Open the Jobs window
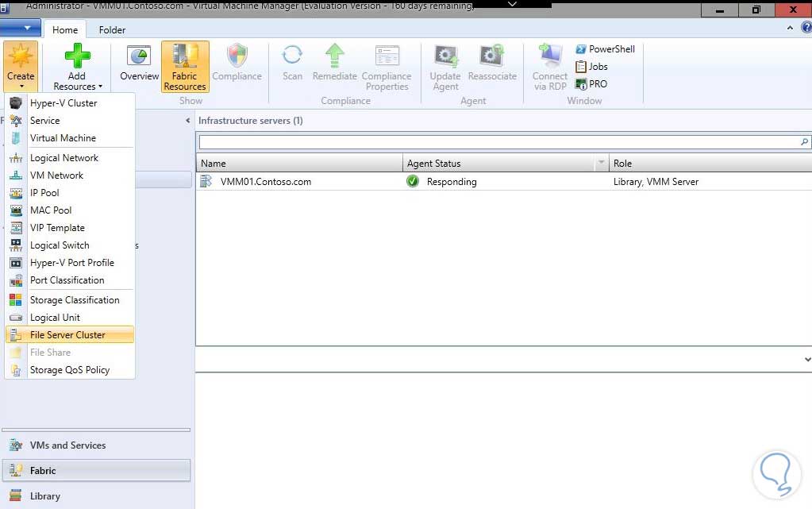Viewport: 812px width, 509px height. [x=591, y=67]
